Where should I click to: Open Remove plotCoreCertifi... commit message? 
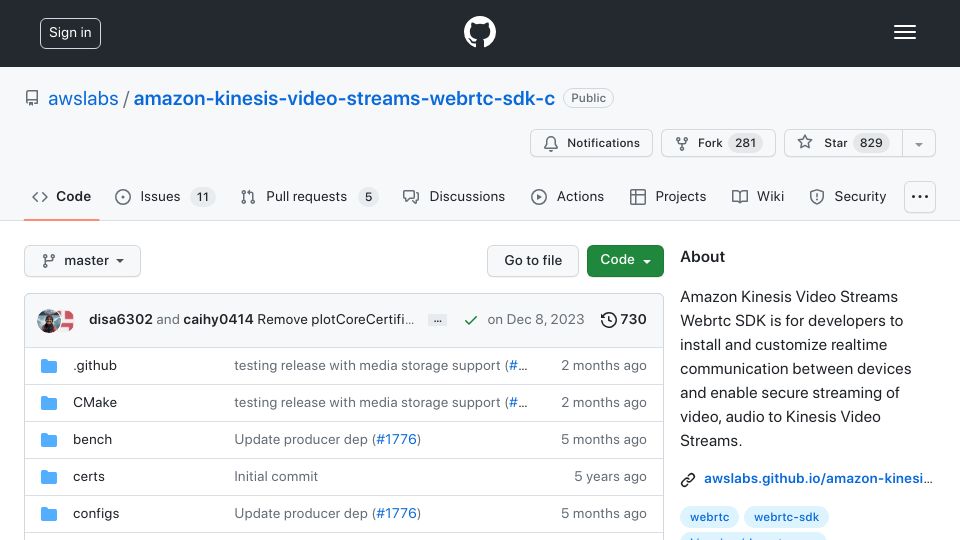(x=336, y=320)
